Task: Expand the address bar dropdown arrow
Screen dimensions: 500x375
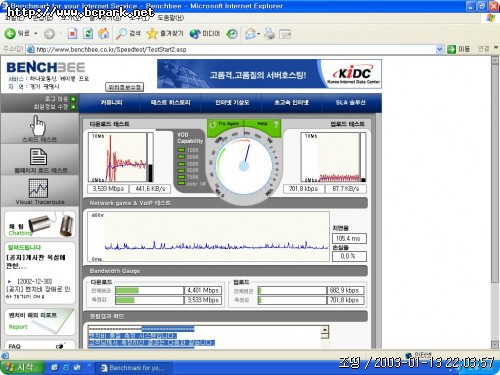Action: point(440,49)
